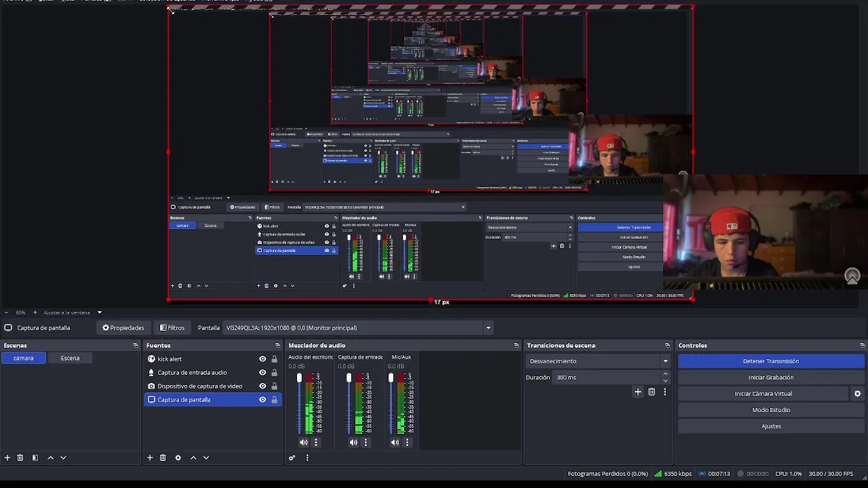Click the 6350 kbps bitrate status
This screenshot has height=488, width=868.
click(x=673, y=474)
